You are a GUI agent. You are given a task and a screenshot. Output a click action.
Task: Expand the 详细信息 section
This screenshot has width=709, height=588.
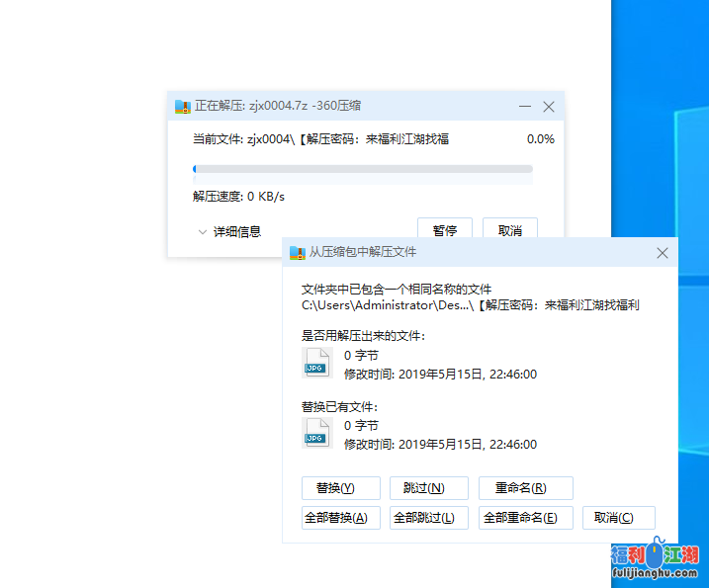[x=229, y=231]
